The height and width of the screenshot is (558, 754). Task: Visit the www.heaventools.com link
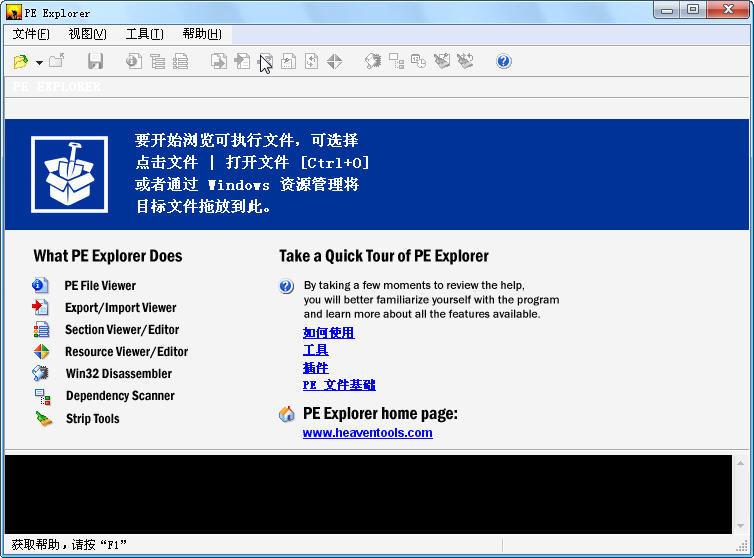click(x=367, y=433)
